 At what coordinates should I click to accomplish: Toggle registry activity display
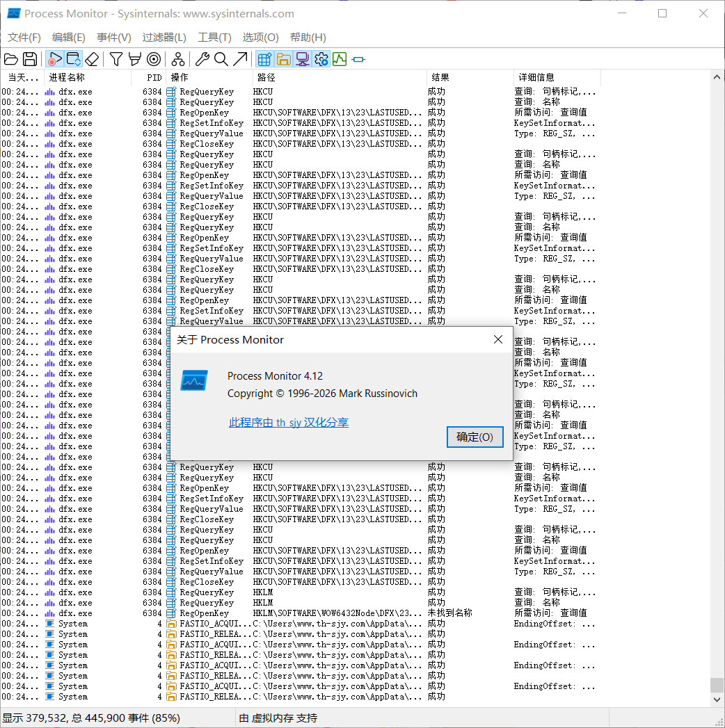coord(264,59)
